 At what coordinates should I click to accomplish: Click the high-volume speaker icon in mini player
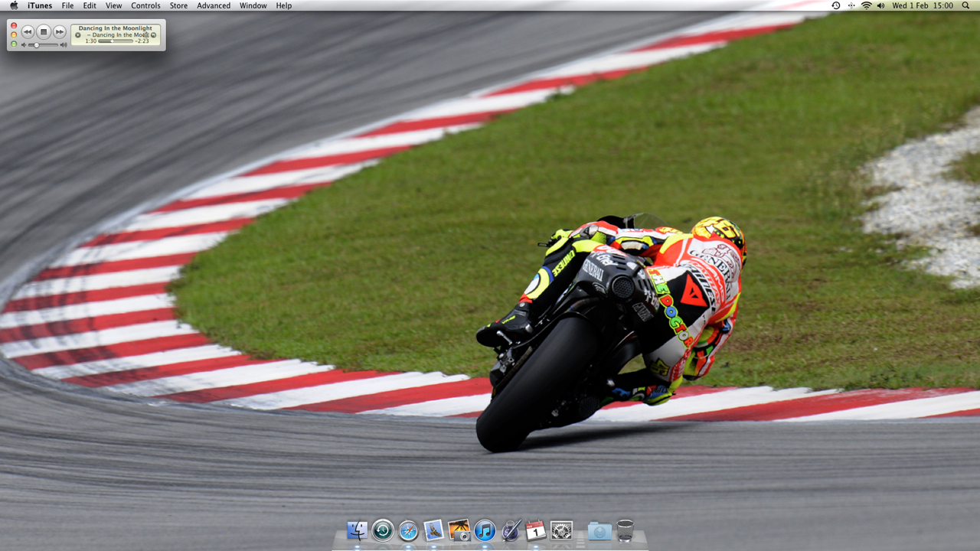(64, 45)
